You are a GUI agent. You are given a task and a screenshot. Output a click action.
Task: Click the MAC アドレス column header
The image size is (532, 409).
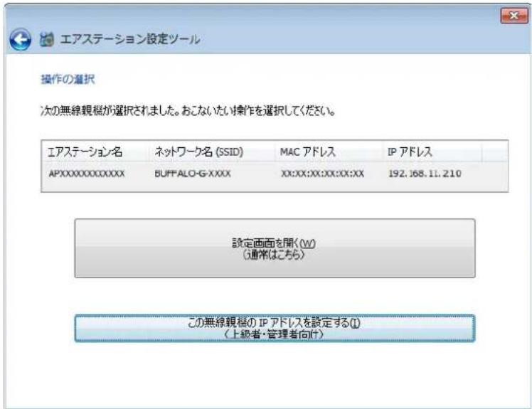click(x=329, y=152)
